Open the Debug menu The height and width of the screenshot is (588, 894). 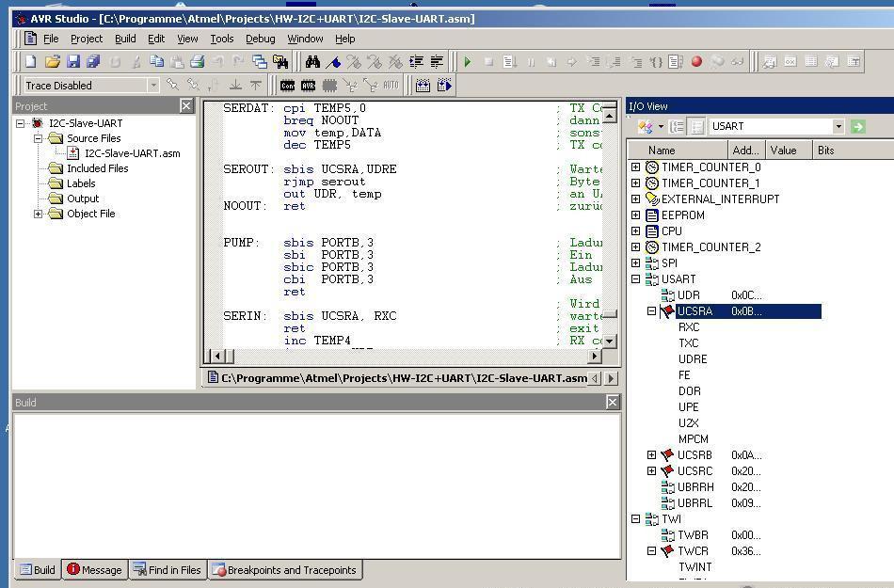point(260,39)
